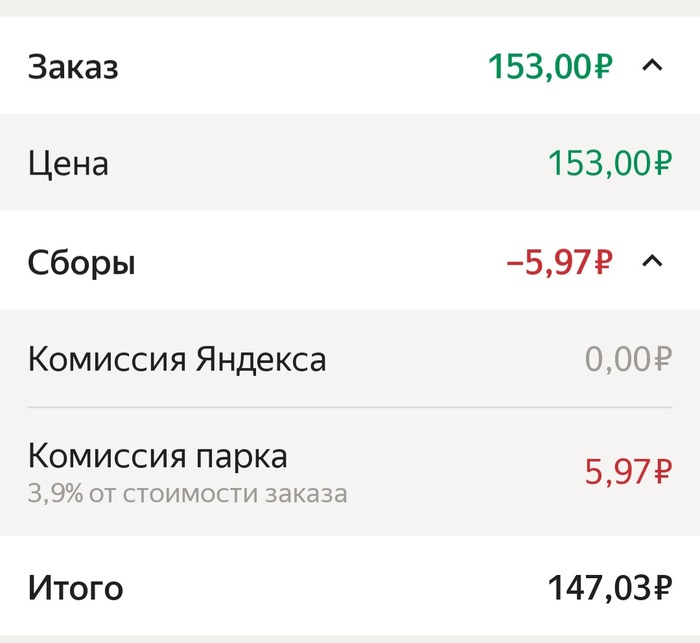
Task: Tap the '3,9% от стоимости заказа' subtitle
Action: [x=188, y=494]
